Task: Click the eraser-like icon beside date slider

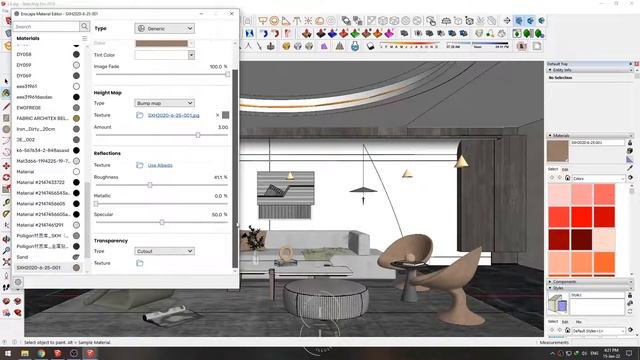Action: [x=370, y=46]
